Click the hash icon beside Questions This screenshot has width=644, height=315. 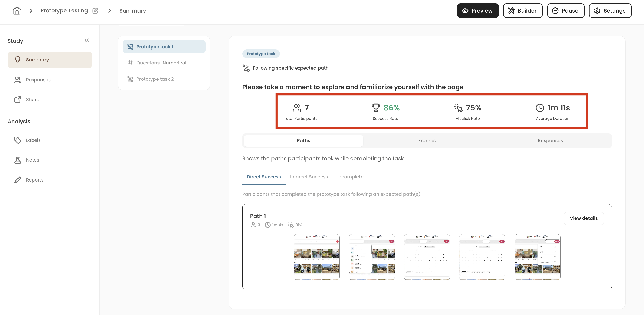[x=130, y=63]
